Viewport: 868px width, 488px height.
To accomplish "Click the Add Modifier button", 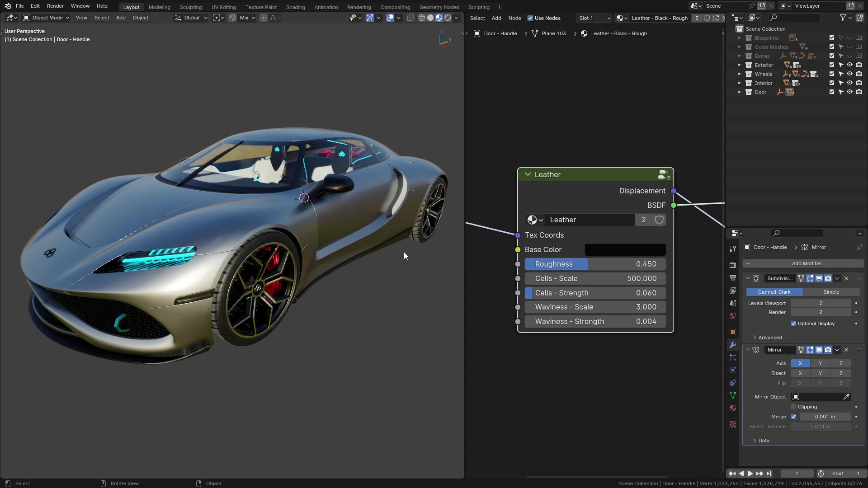I will tap(803, 263).
